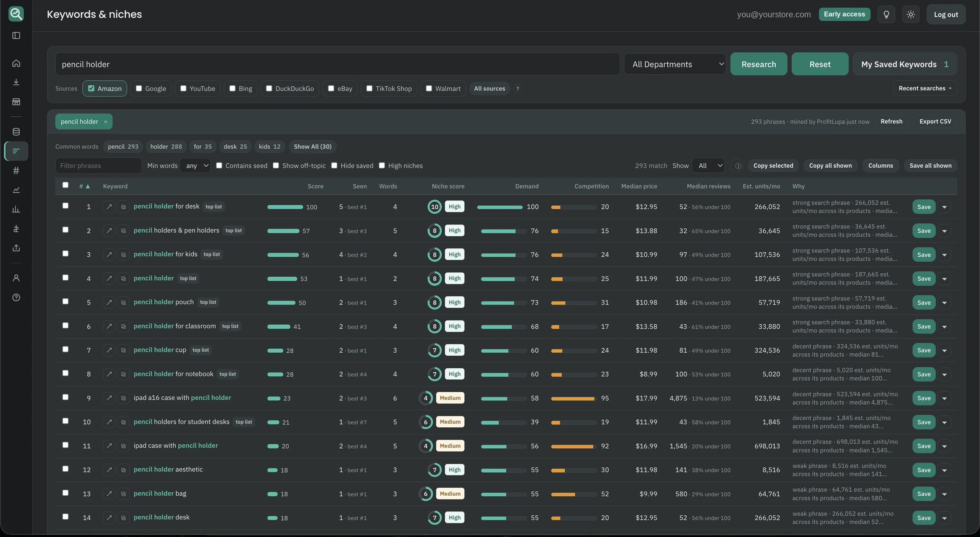The image size is (980, 537).
Task: Click the ProfitLupa magnifier logo
Action: tap(16, 14)
